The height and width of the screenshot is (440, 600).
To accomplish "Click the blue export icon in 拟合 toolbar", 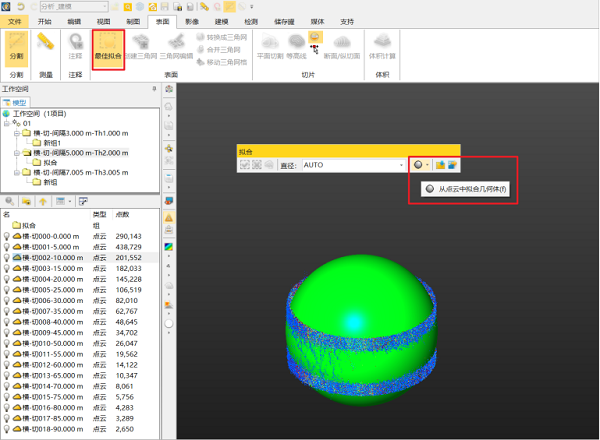I will pyautogui.click(x=453, y=165).
